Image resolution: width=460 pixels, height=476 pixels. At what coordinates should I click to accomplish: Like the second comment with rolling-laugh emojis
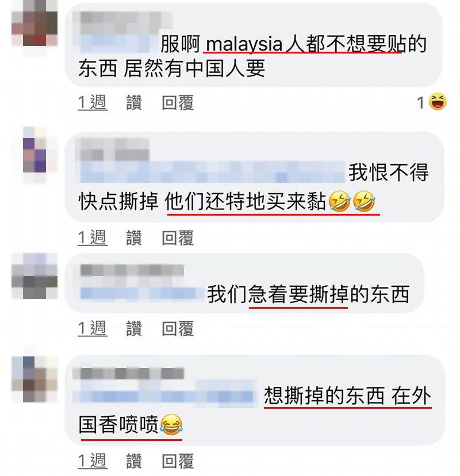[x=134, y=237]
